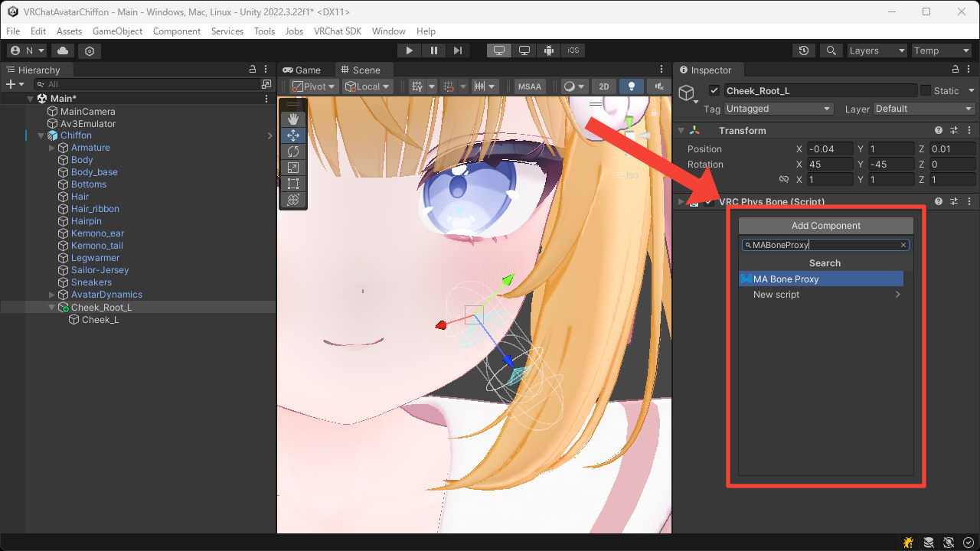
Task: Select the Rotate tool
Action: click(x=293, y=152)
